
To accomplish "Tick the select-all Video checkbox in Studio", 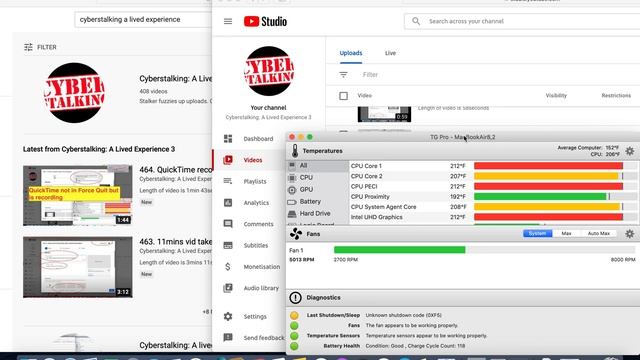I will (x=343, y=96).
